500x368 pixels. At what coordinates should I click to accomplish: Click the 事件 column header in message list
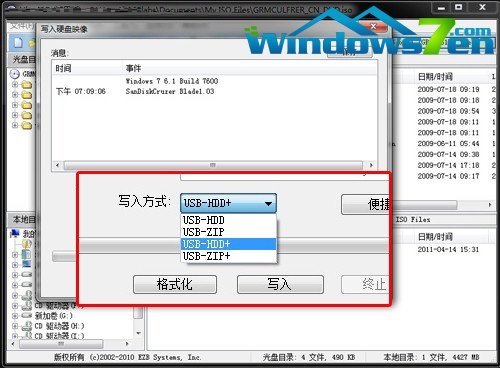[133, 69]
